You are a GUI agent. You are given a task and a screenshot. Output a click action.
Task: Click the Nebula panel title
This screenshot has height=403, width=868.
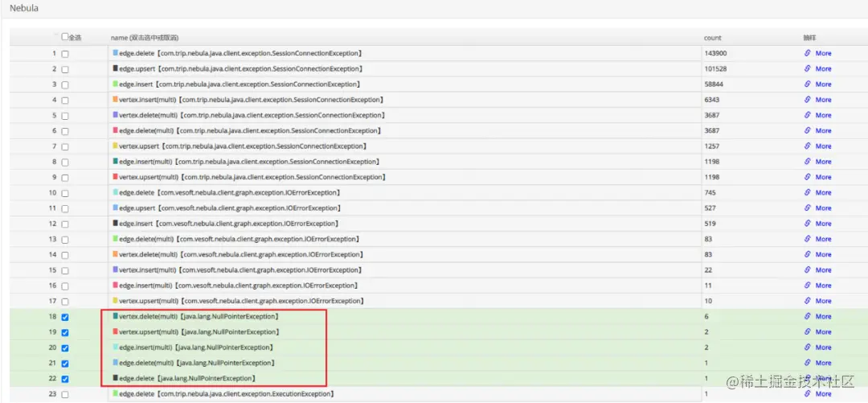24,9
